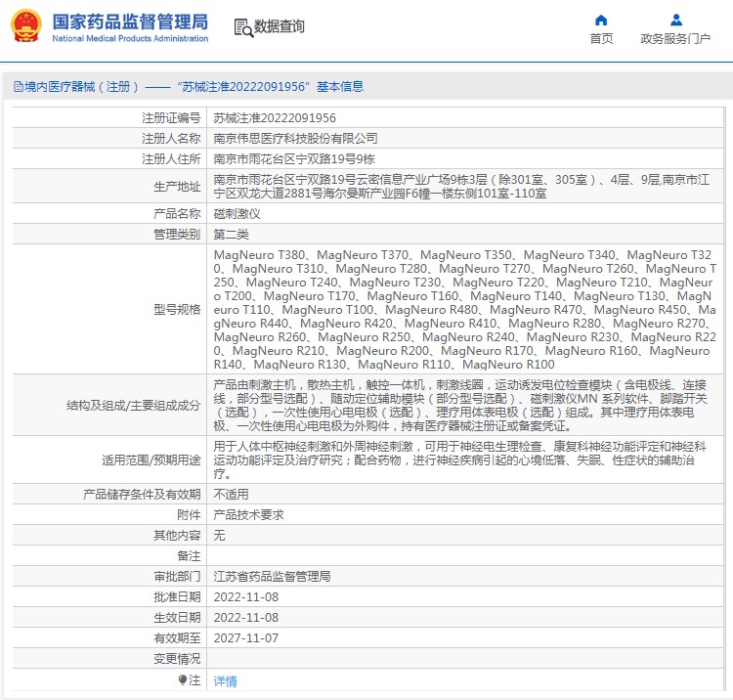733x700 pixels.
Task: Click the 数据查询 heading text
Action: (280, 26)
